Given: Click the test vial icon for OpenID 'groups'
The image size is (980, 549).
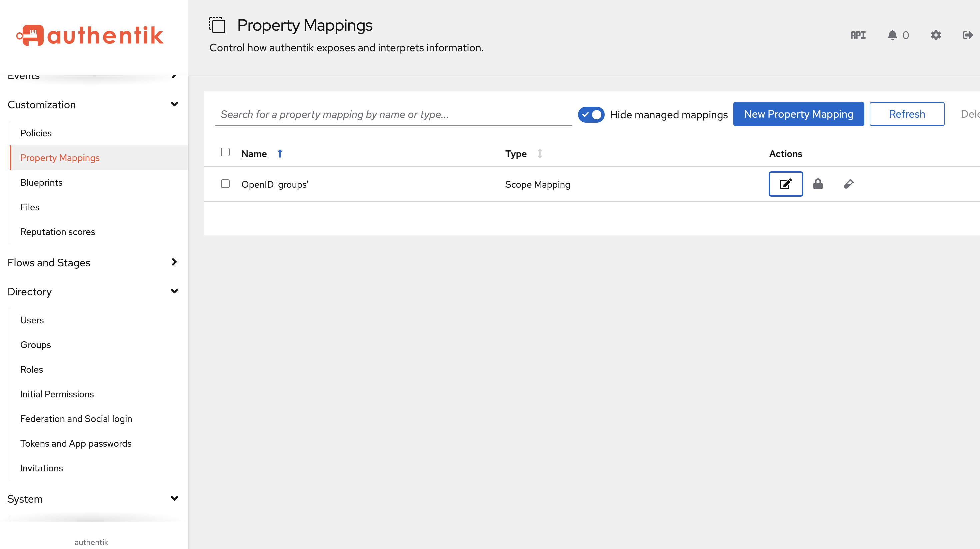Looking at the screenshot, I should coord(848,184).
